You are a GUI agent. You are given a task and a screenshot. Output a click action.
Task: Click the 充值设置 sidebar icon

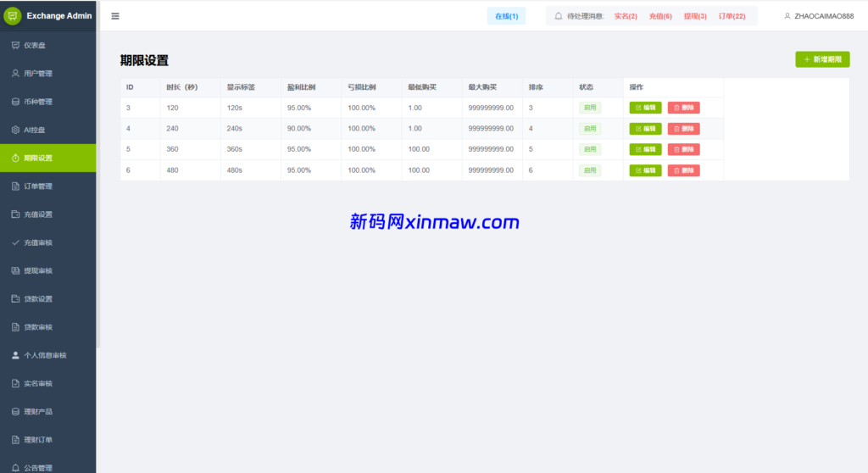click(x=15, y=214)
